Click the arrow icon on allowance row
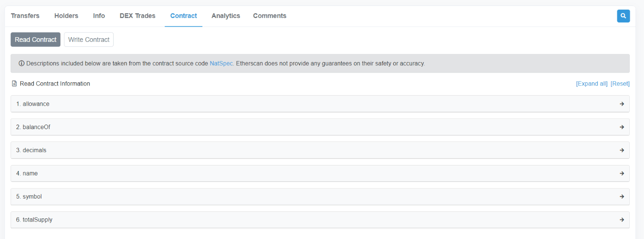The height and width of the screenshot is (239, 644). click(x=622, y=104)
